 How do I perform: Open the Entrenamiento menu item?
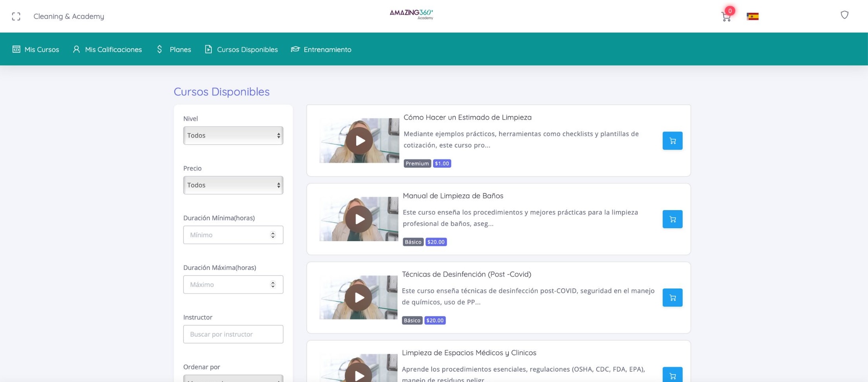pos(321,49)
